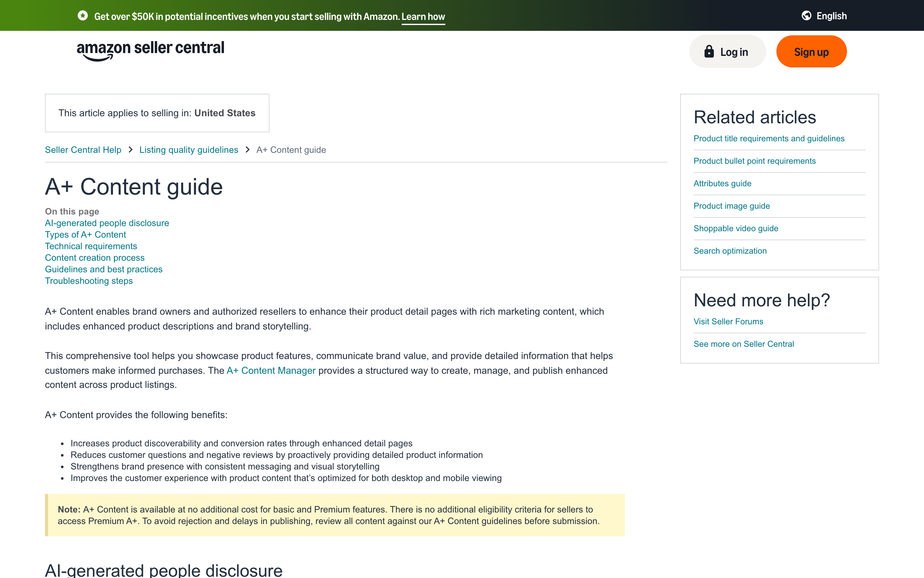Jump to Guidelines and best practices

tap(104, 269)
